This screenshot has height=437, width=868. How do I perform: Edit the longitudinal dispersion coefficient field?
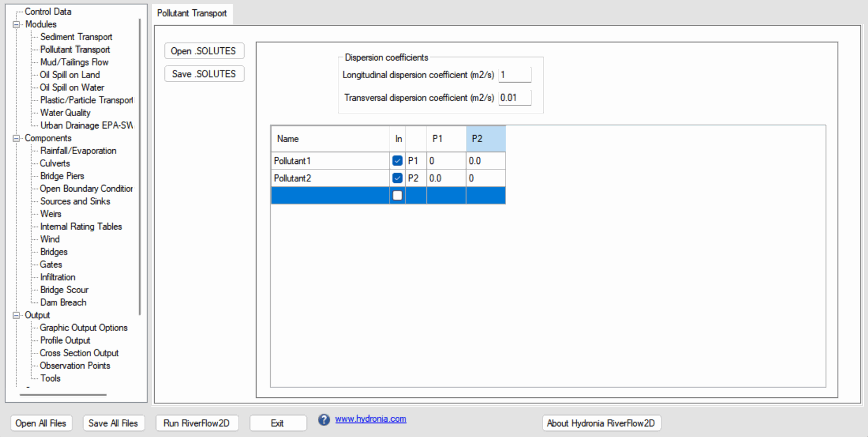[514, 75]
